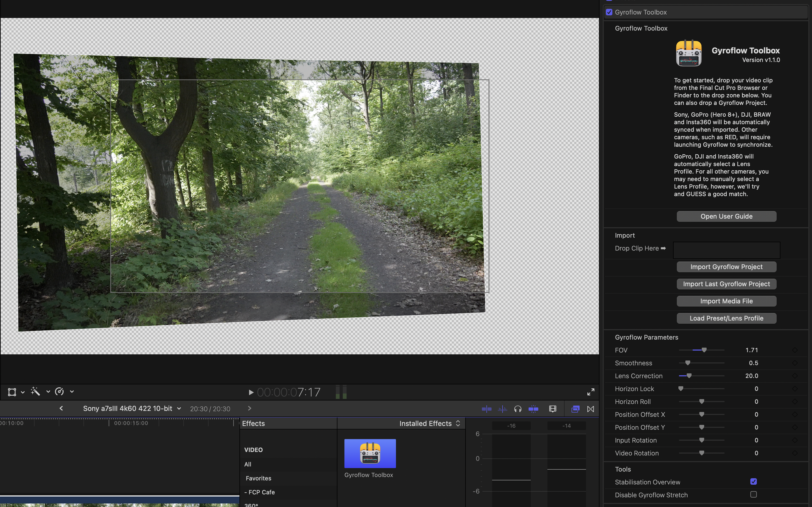Open the clip appearance filmstrip icon

[552, 409]
